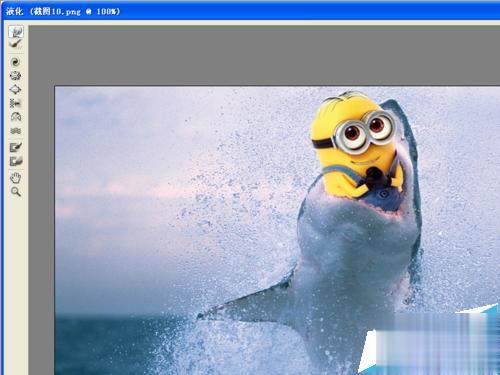This screenshot has width=500, height=375.
Task: Select the Bloat tool
Action: coord(15,90)
